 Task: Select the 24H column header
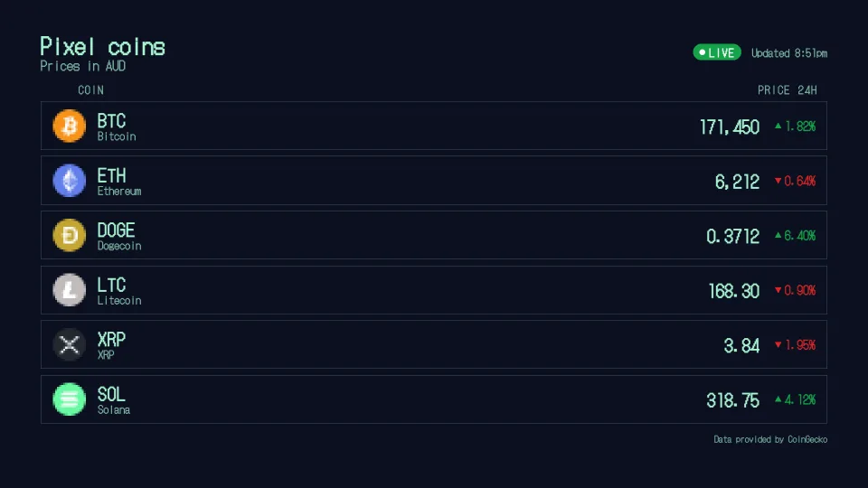tap(807, 90)
